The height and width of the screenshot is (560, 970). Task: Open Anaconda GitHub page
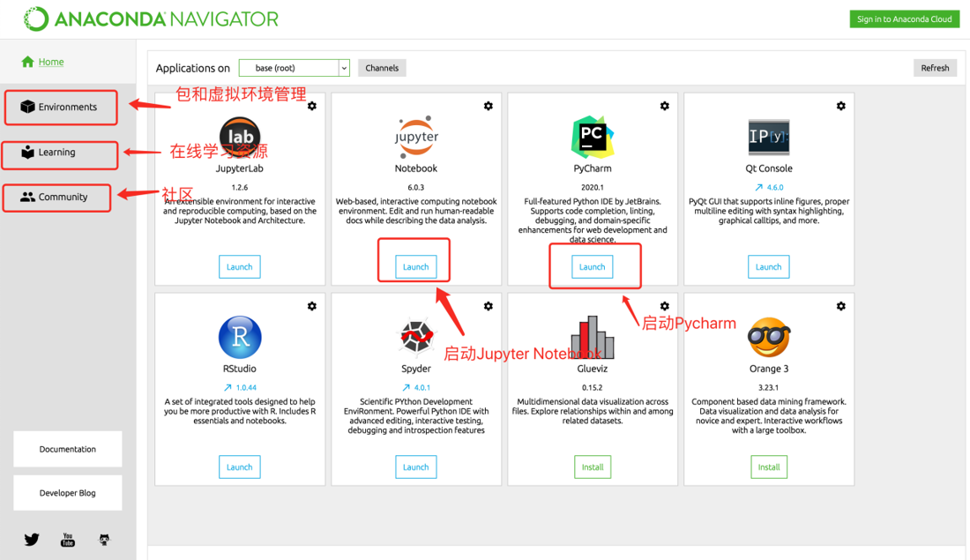pyautogui.click(x=104, y=540)
